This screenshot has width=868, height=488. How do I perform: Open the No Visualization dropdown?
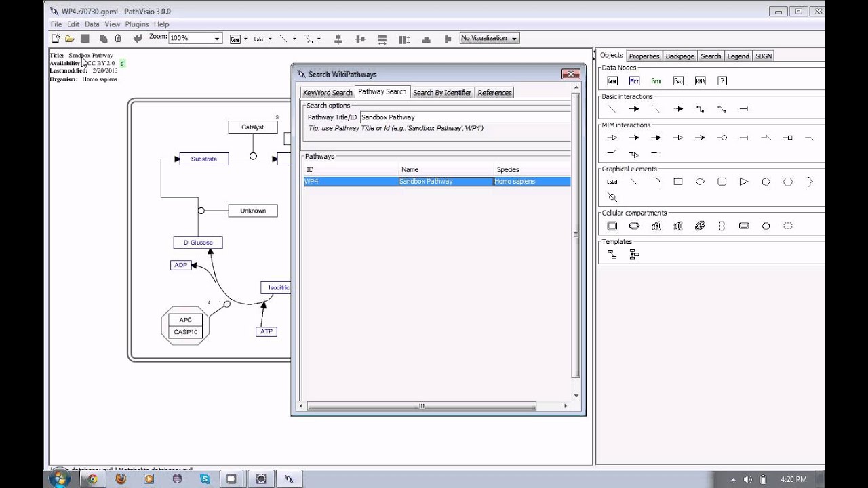click(x=490, y=39)
